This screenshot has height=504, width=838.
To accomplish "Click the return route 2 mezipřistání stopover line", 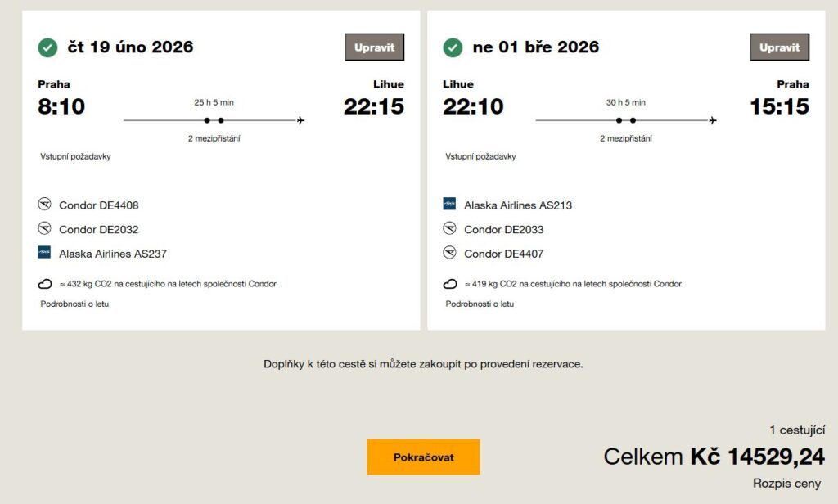I will (x=625, y=121).
